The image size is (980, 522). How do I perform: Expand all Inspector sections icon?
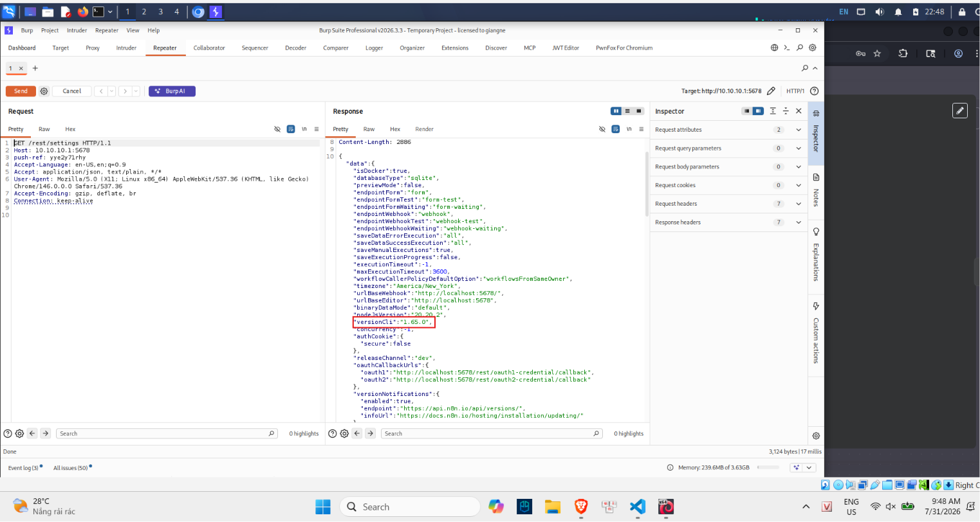[x=773, y=111]
